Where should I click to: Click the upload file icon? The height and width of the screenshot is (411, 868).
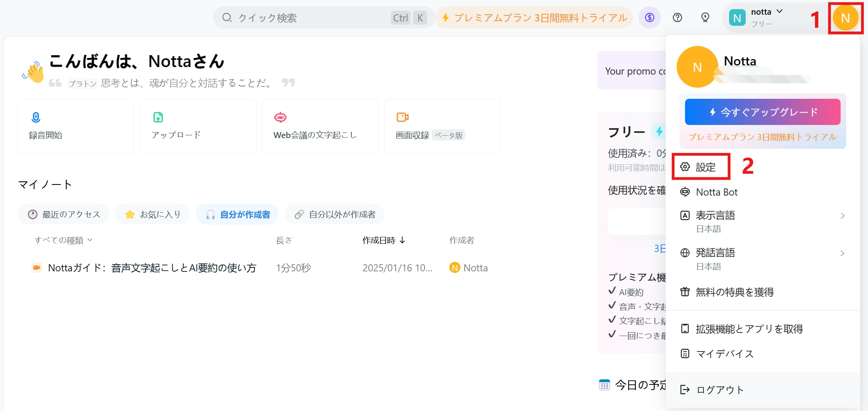158,117
